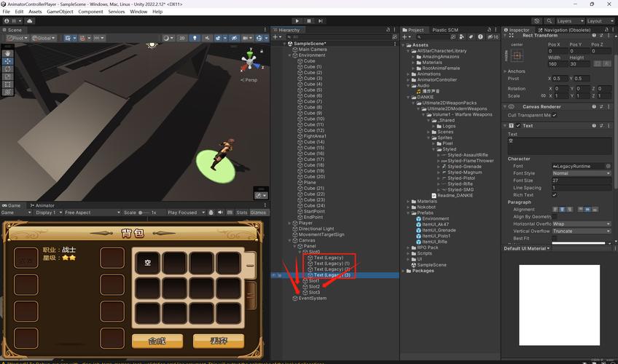Toggle hidden objects visibility icon
The width and height of the screenshot is (618, 364).
click(x=234, y=38)
